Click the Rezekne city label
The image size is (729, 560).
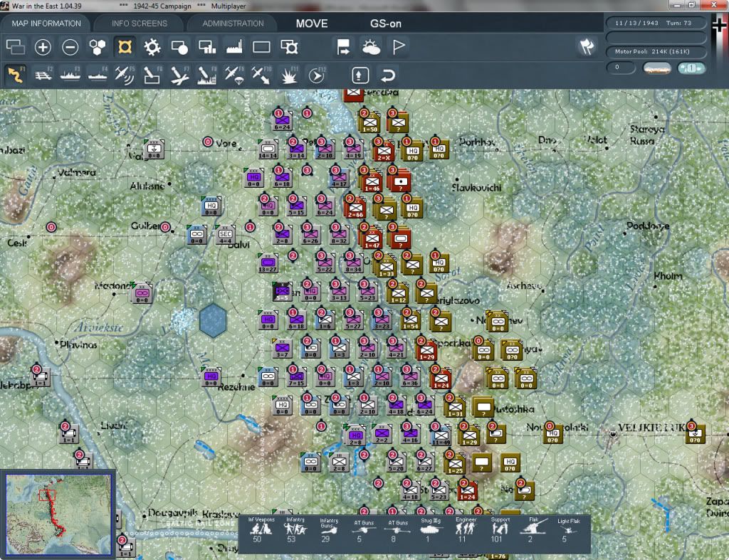(x=236, y=387)
